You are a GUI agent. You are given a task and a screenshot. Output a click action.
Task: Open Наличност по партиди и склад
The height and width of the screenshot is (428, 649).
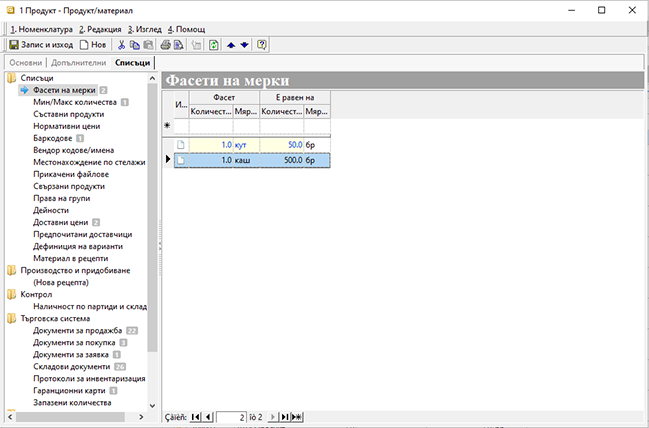click(90, 306)
